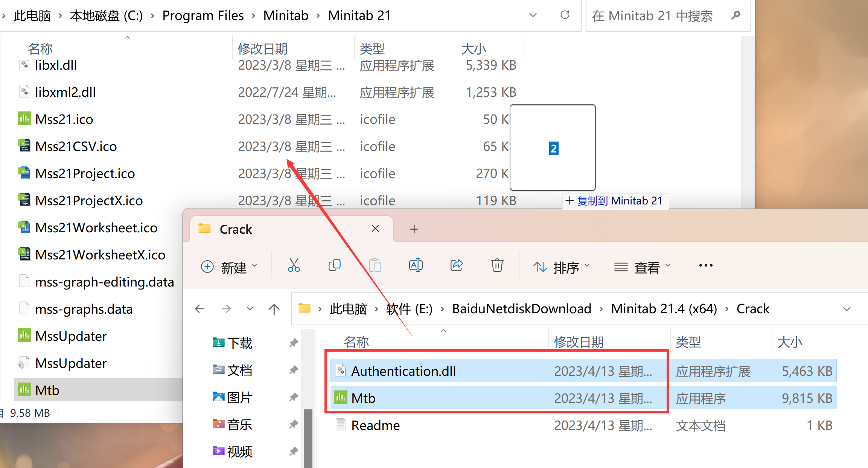Viewport: 868px width, 468px height.
Task: Click the search magnifier in Minitab 21 window
Action: [736, 15]
